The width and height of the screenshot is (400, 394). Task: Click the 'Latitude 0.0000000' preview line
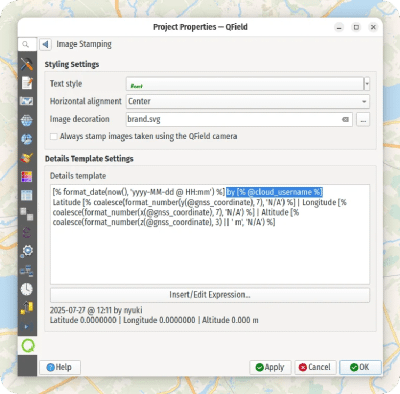tap(154, 320)
